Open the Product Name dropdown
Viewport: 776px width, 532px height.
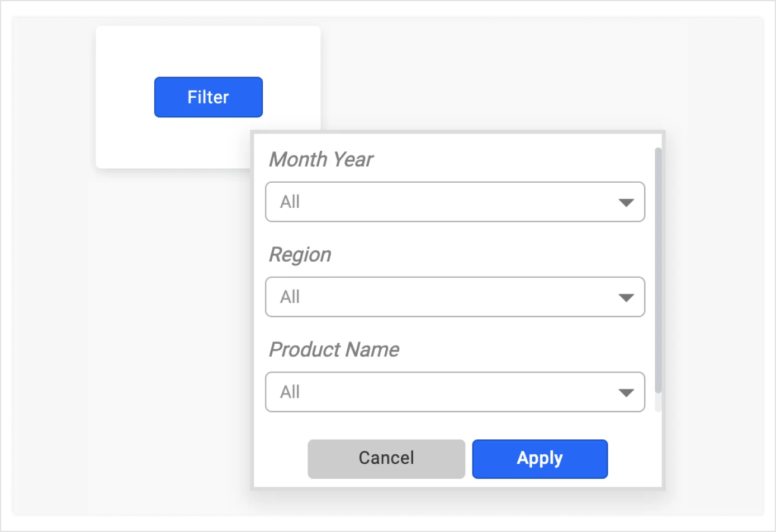(455, 392)
